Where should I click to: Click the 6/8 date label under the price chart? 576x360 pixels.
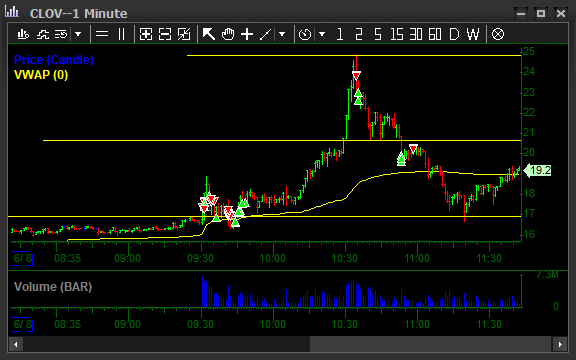coord(22,258)
